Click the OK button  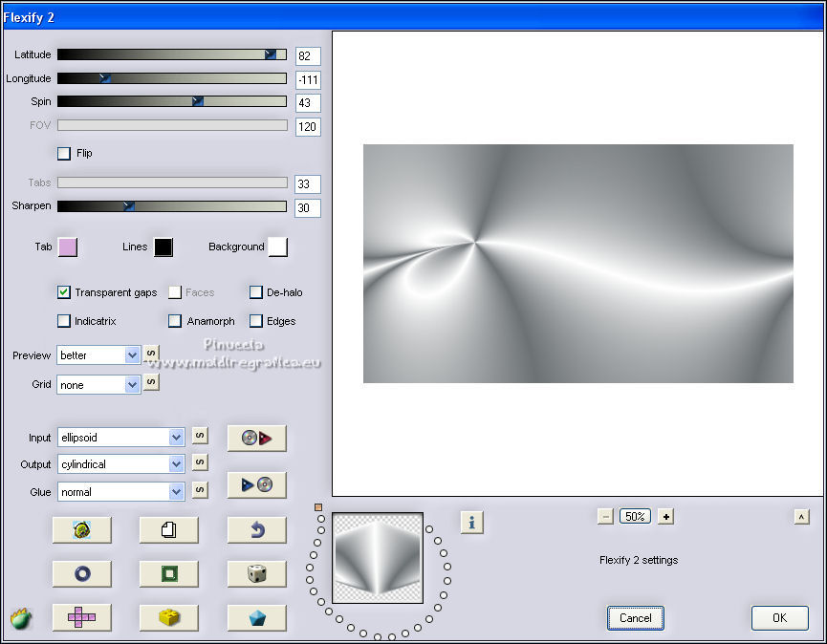point(779,617)
